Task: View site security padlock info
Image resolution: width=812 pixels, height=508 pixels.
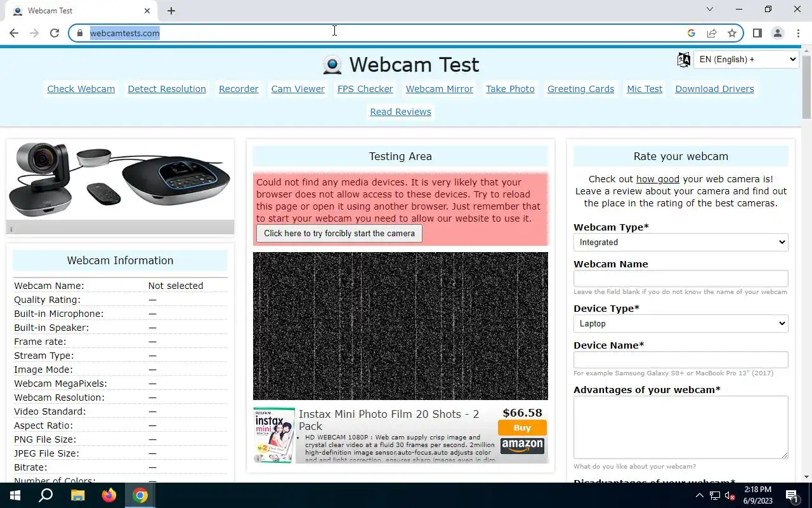Action: coord(80,33)
